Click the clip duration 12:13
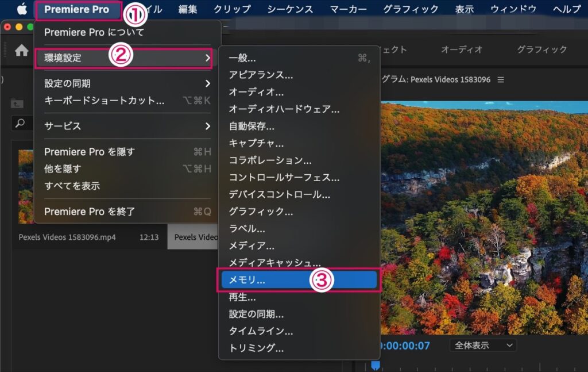This screenshot has height=372, width=588. click(x=149, y=237)
